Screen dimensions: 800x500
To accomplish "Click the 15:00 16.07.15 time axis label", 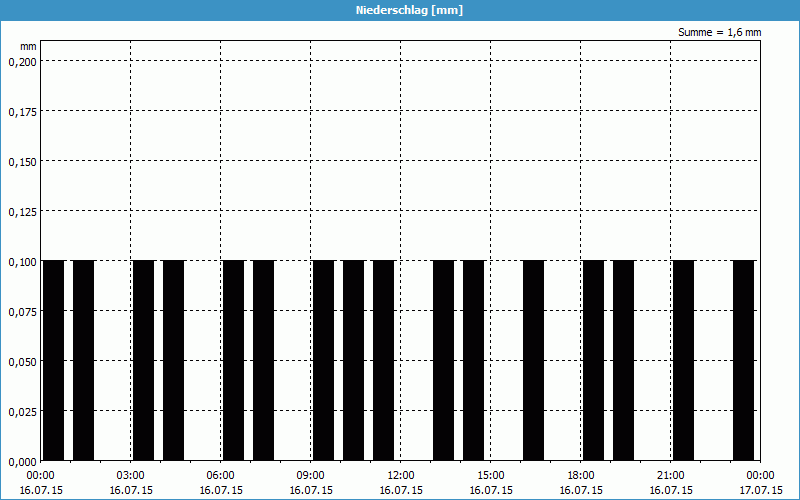I will pyautogui.click(x=490, y=483).
